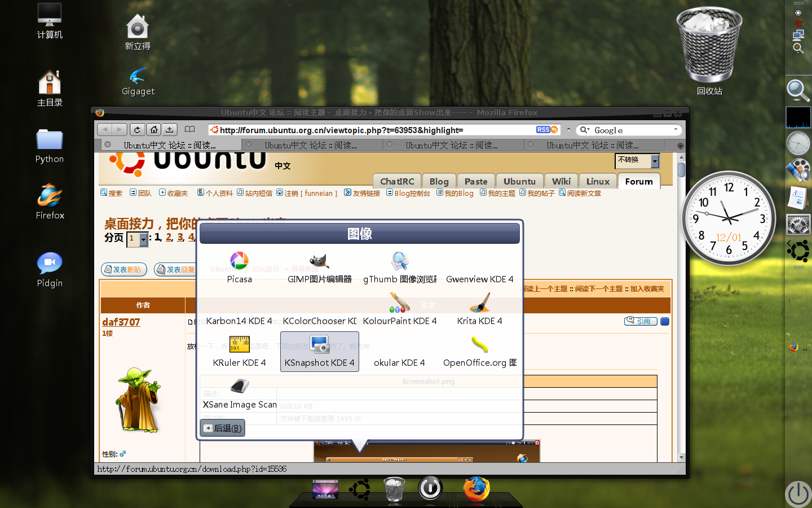Image resolution: width=812 pixels, height=508 pixels.
Task: Click the trash can in bottom dock
Action: click(395, 489)
